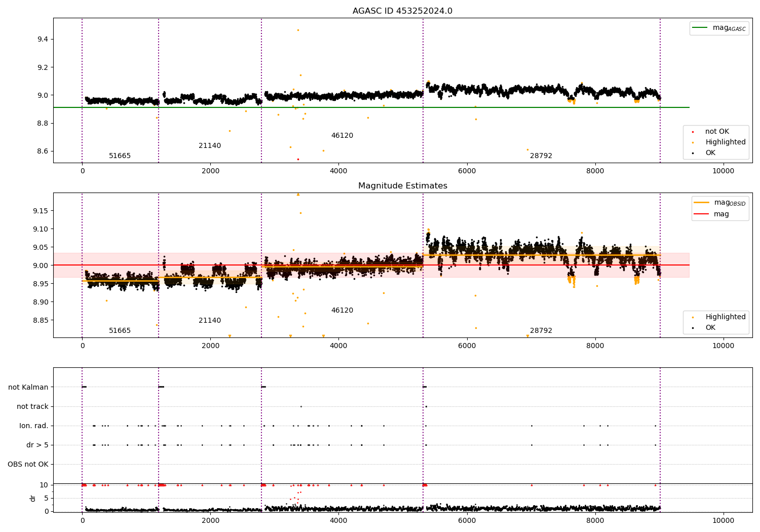The image size is (760, 532).
Task: Click the orange mag OBSID line sample
Action: 701,203
